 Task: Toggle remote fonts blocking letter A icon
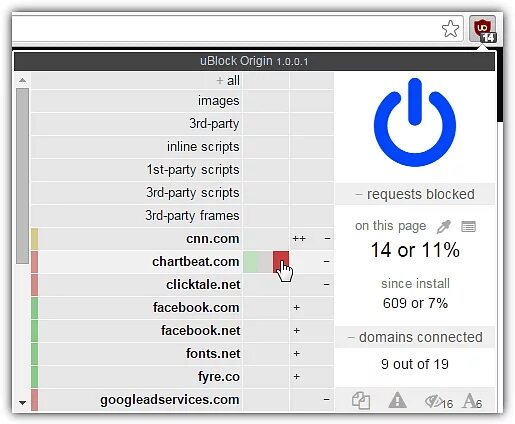[472, 401]
